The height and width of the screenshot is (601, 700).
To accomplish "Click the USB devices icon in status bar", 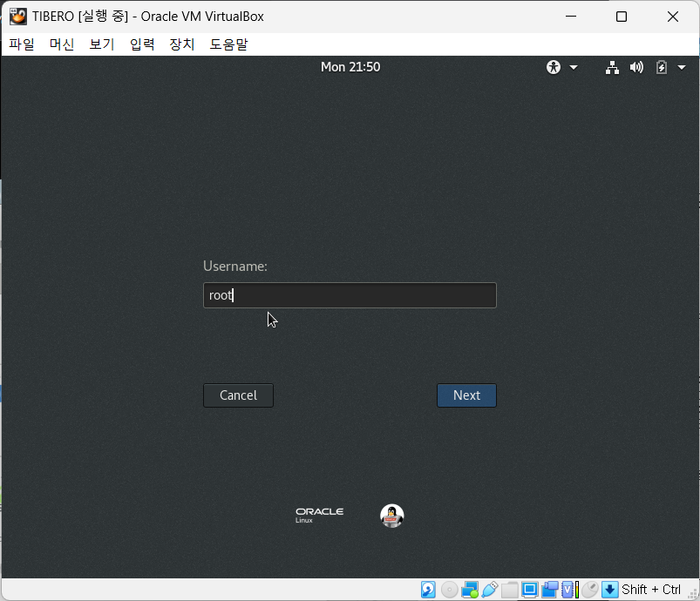I will [x=490, y=590].
